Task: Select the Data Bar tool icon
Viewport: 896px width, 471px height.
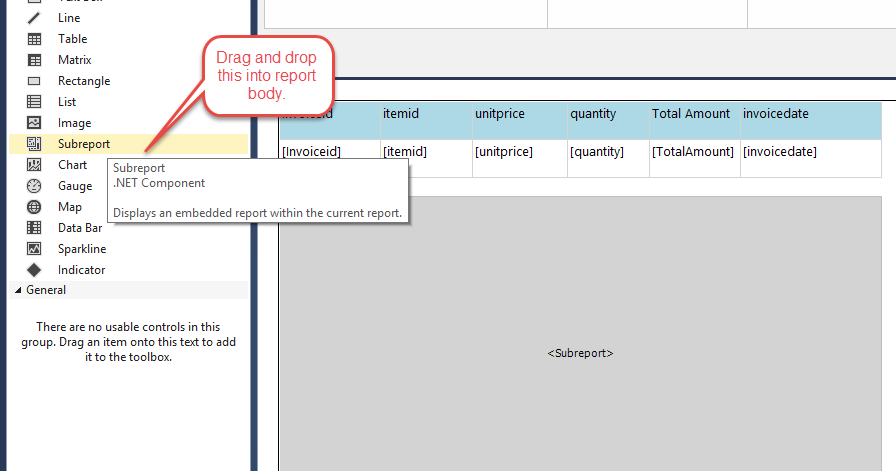Action: pos(34,227)
